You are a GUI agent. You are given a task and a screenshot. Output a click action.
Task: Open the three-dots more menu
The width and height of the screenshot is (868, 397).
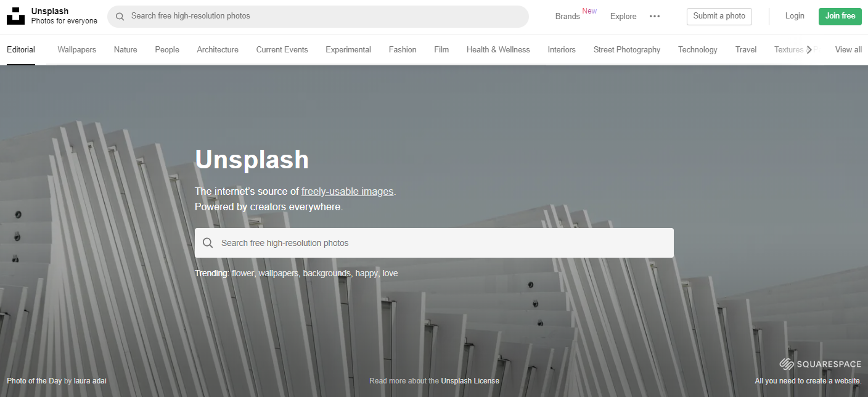[655, 17]
